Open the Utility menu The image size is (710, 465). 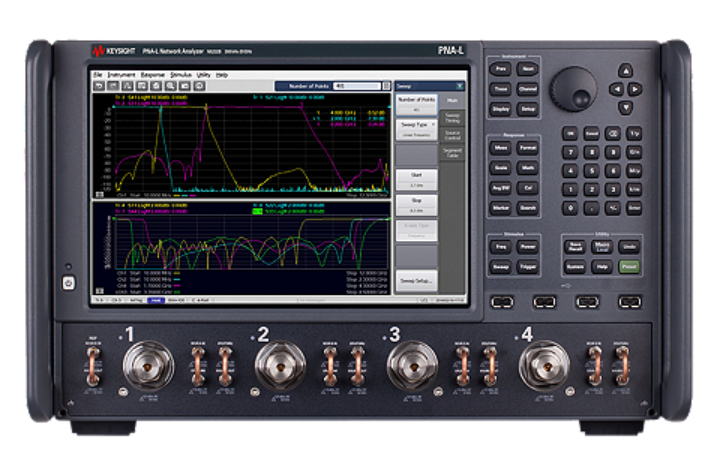tap(203, 75)
